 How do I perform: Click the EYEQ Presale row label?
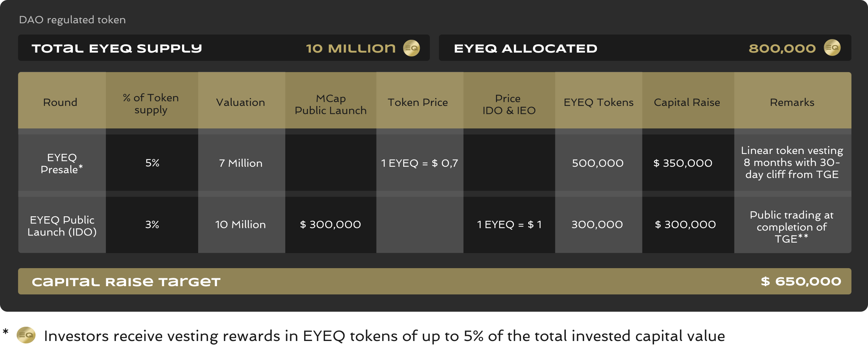click(62, 163)
